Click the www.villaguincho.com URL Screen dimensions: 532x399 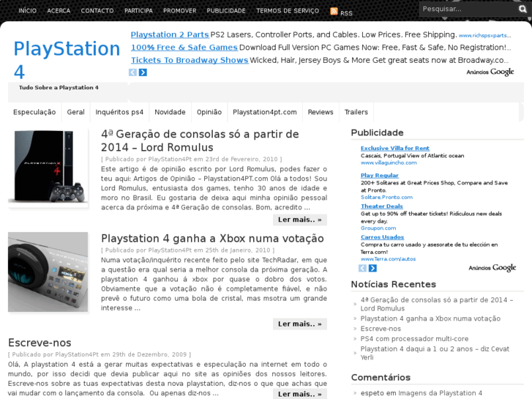(x=389, y=163)
